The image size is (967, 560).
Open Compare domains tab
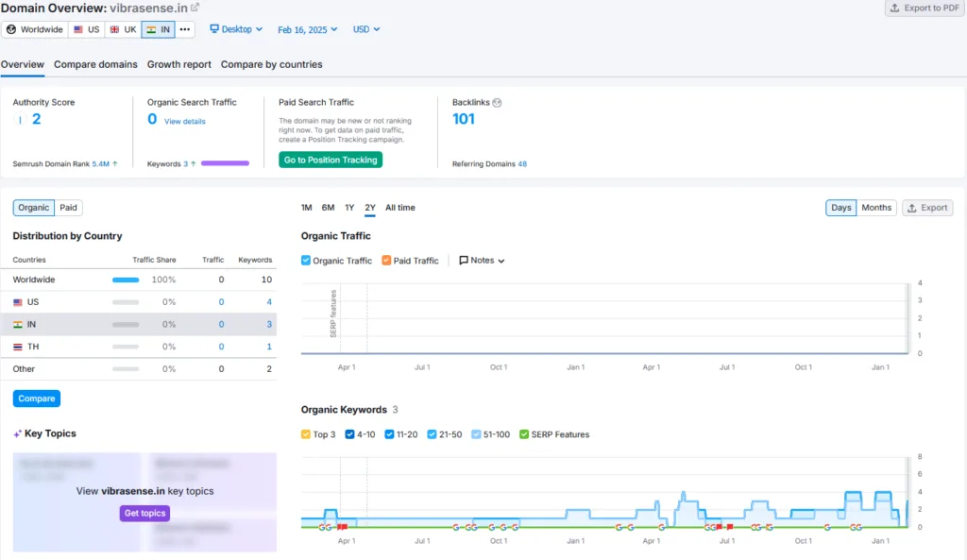click(x=95, y=64)
